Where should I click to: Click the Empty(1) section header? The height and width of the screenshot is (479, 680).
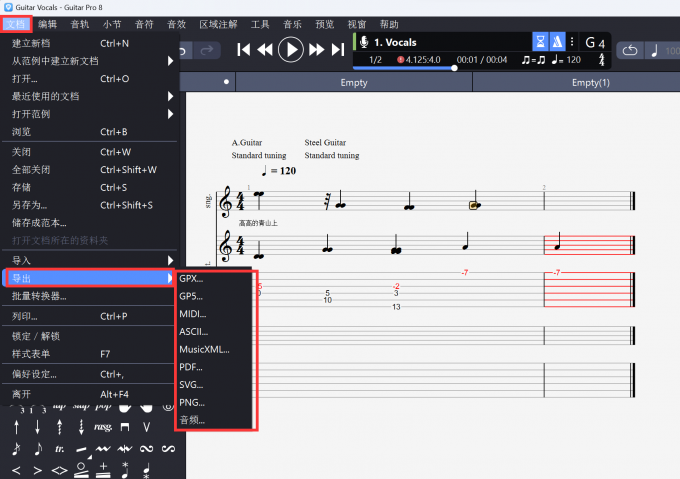click(x=590, y=82)
